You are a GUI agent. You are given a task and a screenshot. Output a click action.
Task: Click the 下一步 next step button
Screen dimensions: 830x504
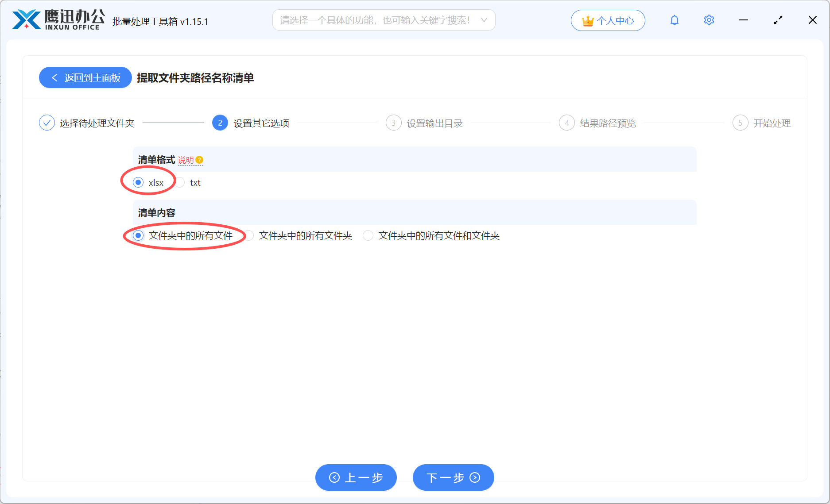[x=453, y=477]
